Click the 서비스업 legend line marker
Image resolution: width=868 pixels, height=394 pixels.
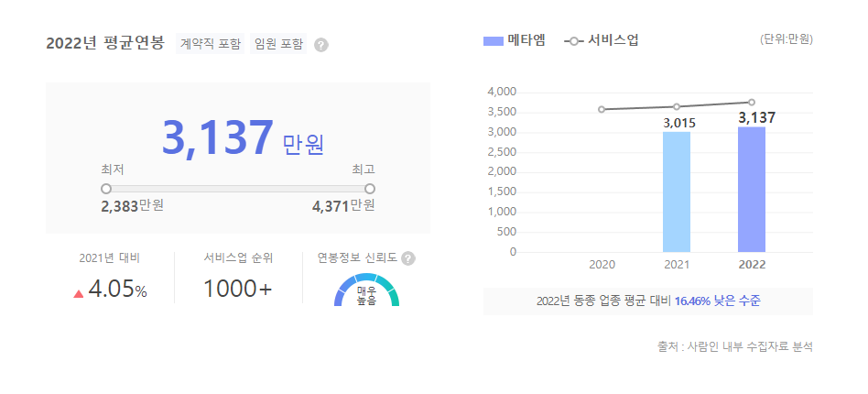click(573, 41)
